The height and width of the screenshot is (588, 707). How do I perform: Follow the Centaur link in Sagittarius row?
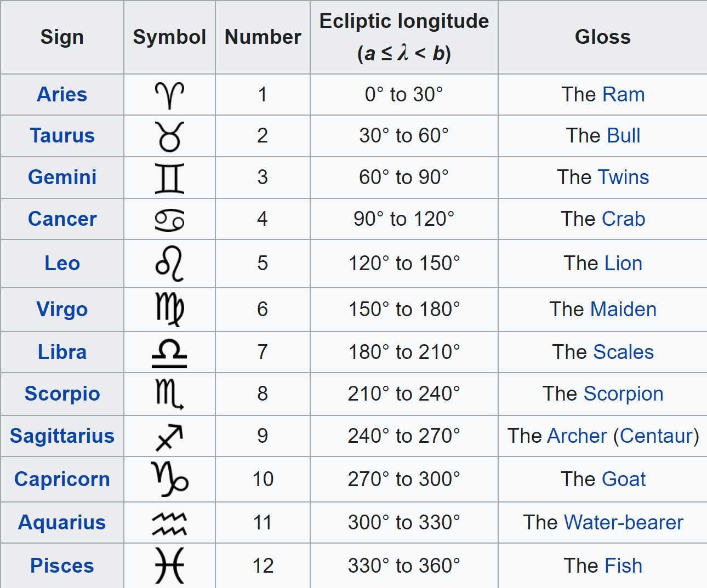(656, 436)
